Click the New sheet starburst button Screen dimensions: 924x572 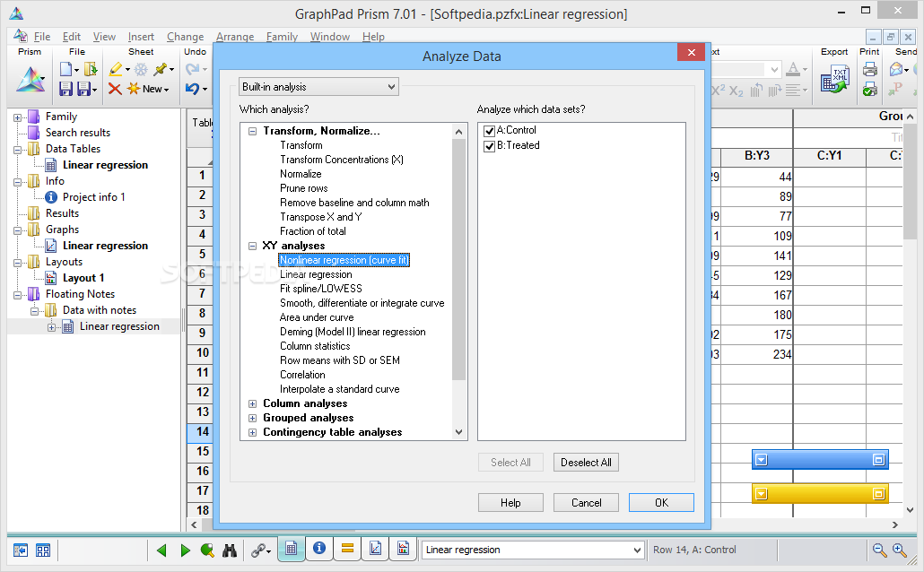148,89
